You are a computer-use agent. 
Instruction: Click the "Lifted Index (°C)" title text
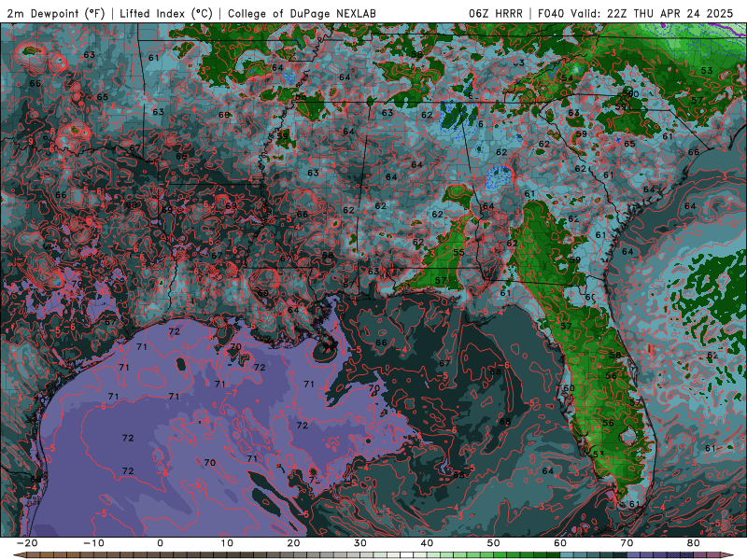coord(166,13)
